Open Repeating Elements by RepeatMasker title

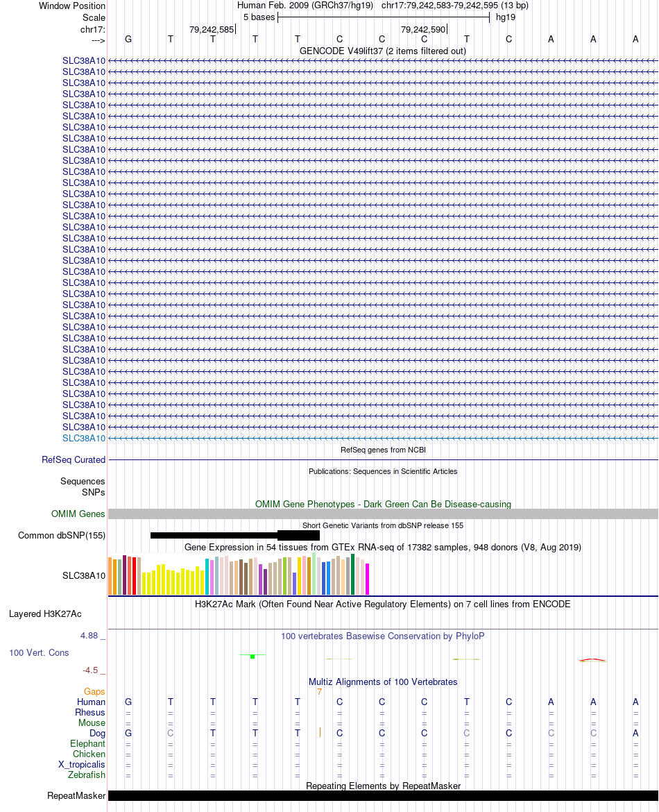[383, 786]
